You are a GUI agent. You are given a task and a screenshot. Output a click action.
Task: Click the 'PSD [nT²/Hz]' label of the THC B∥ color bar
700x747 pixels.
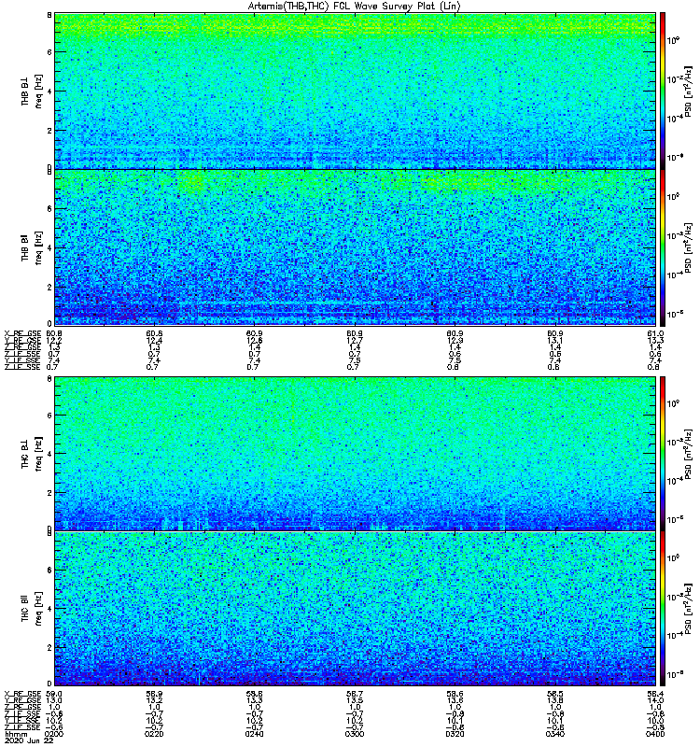tap(688, 609)
